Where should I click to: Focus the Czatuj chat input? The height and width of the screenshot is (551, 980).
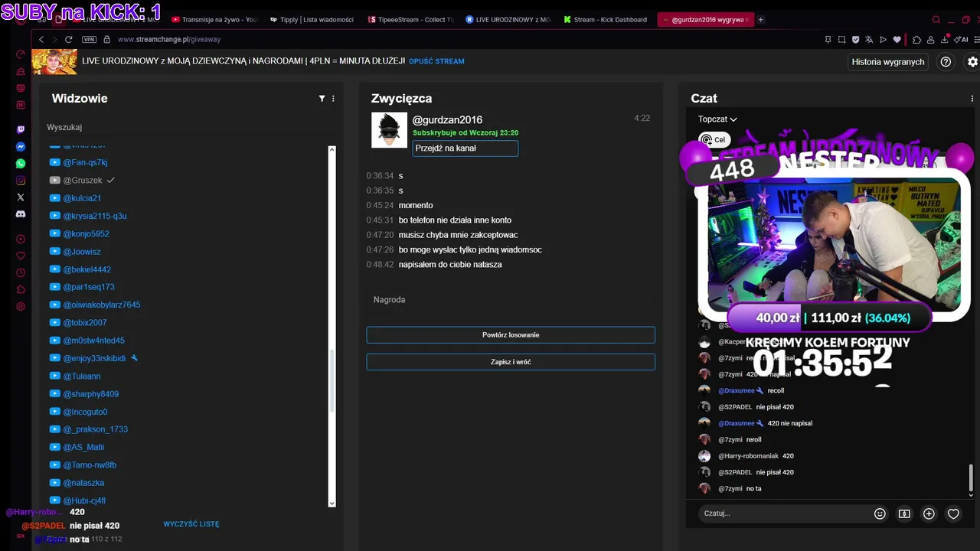point(785,514)
